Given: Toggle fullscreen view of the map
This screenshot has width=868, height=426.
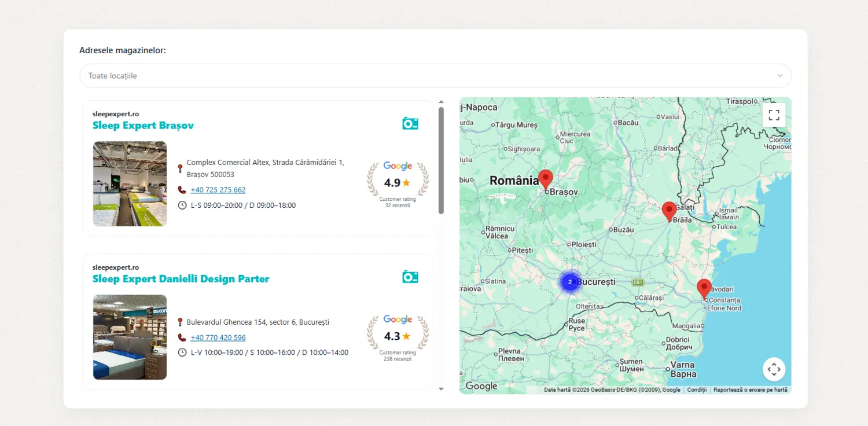Looking at the screenshot, I should coord(774,115).
